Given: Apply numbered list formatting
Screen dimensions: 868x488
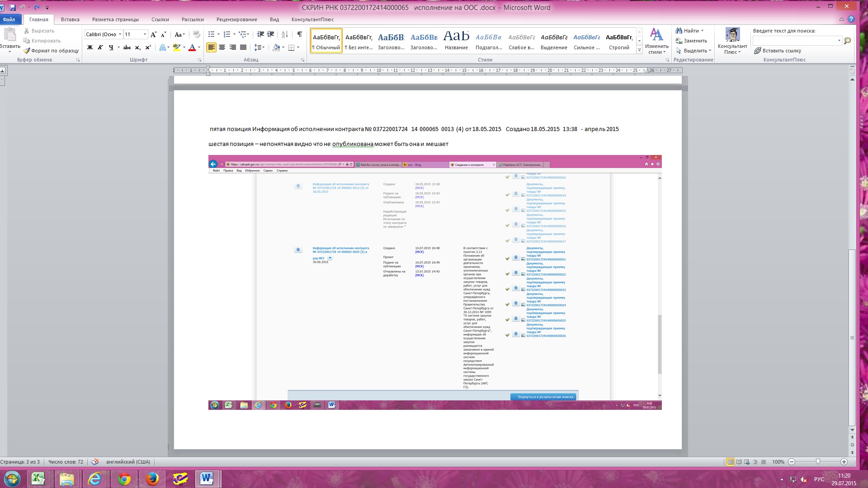Looking at the screenshot, I should click(226, 34).
